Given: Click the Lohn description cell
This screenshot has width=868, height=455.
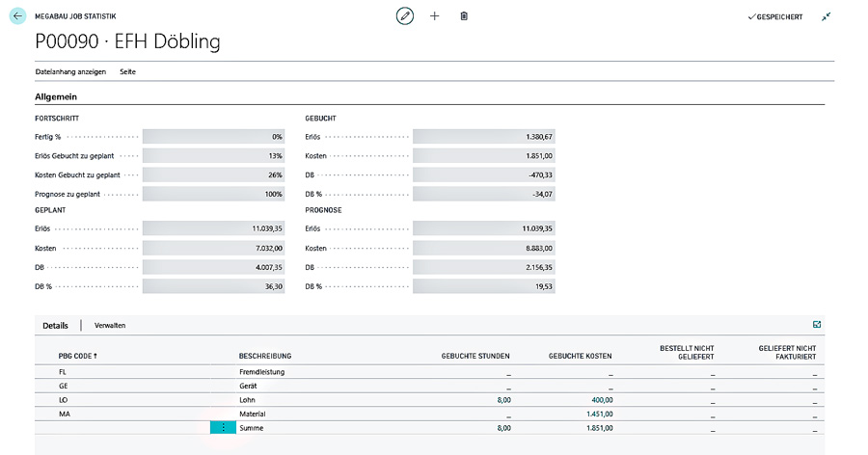Looking at the screenshot, I should pos(247,400).
